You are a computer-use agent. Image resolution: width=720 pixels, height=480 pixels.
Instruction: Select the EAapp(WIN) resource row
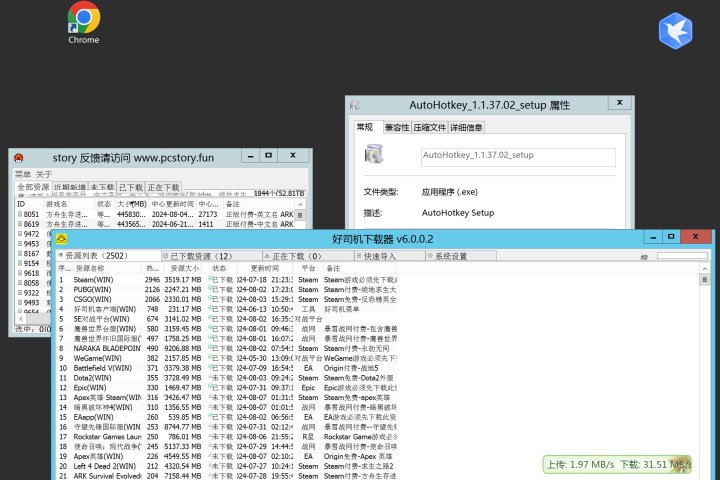point(227,417)
